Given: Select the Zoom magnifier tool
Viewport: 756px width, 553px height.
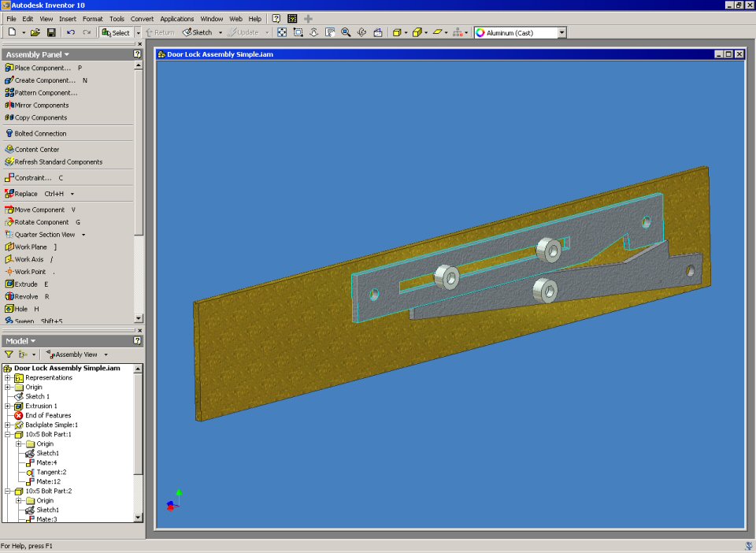Looking at the screenshot, I should click(x=346, y=32).
